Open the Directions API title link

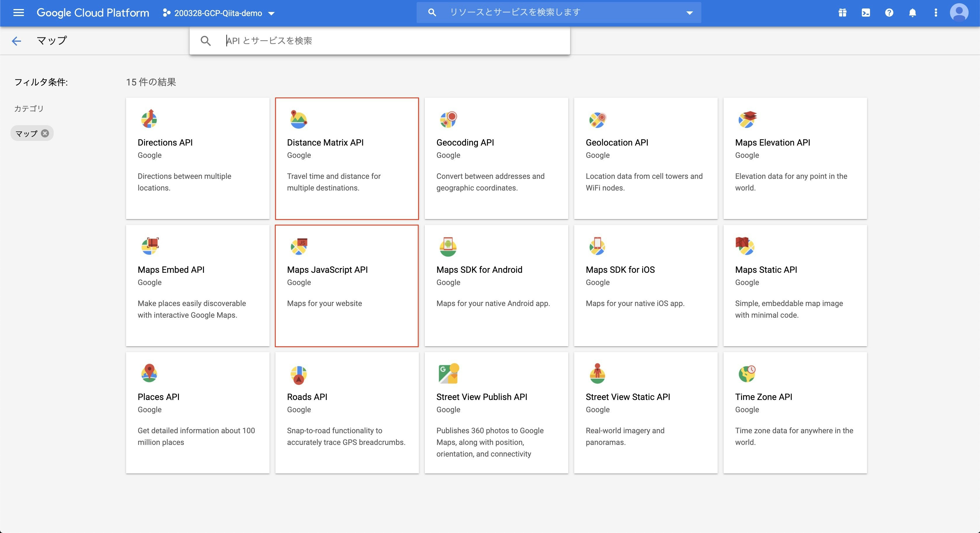[x=165, y=142]
